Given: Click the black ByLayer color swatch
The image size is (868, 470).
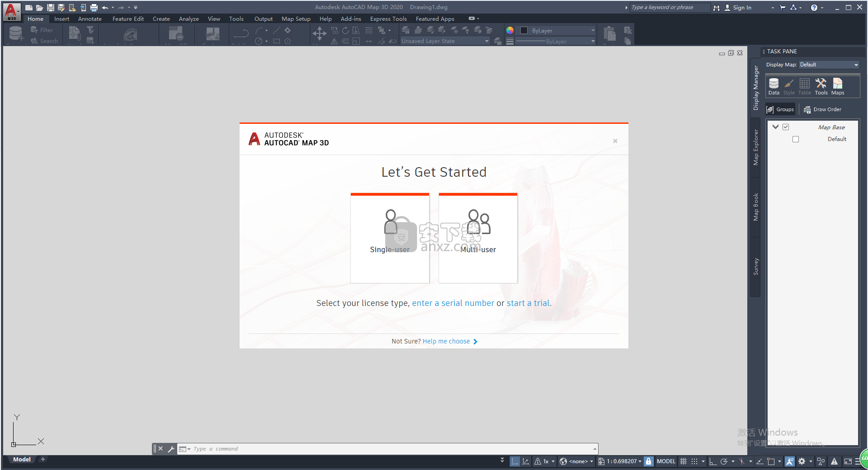Looking at the screenshot, I should (x=524, y=30).
